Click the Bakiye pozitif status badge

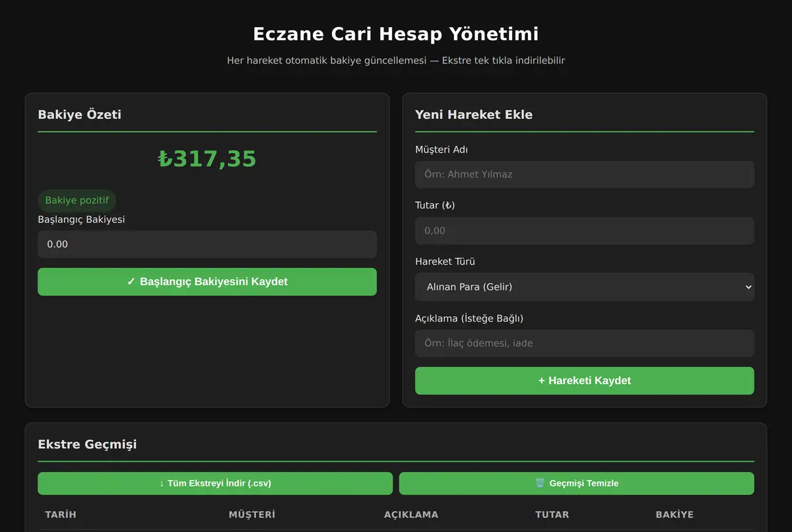click(77, 201)
